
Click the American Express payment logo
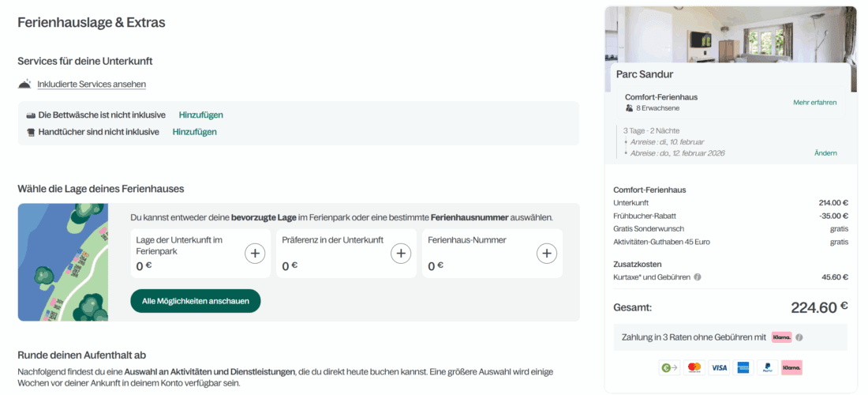pos(743,367)
